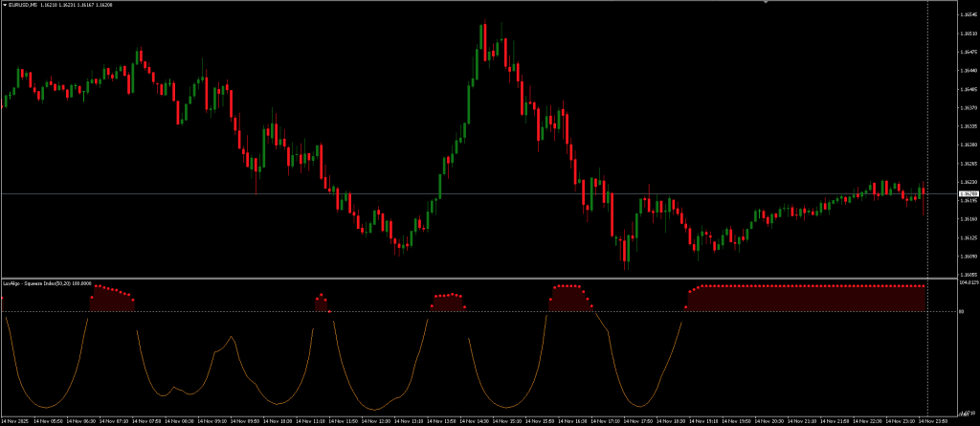Click the 80 level label on the indicator scale
The image size is (980, 426).
coord(961,311)
